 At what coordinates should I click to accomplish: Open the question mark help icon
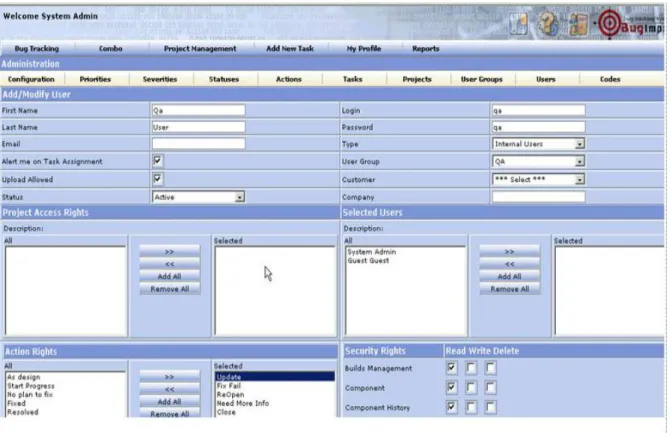point(549,24)
